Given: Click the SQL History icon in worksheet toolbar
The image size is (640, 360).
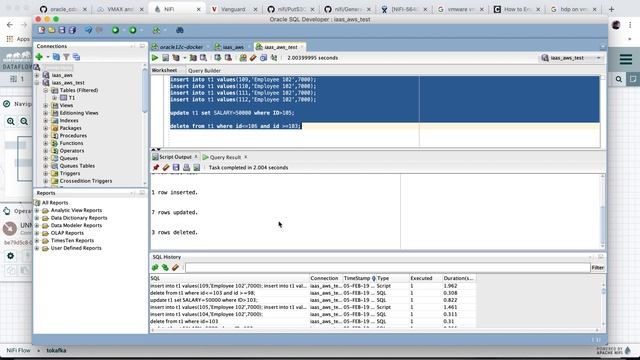Looking at the screenshot, I should tap(263, 58).
